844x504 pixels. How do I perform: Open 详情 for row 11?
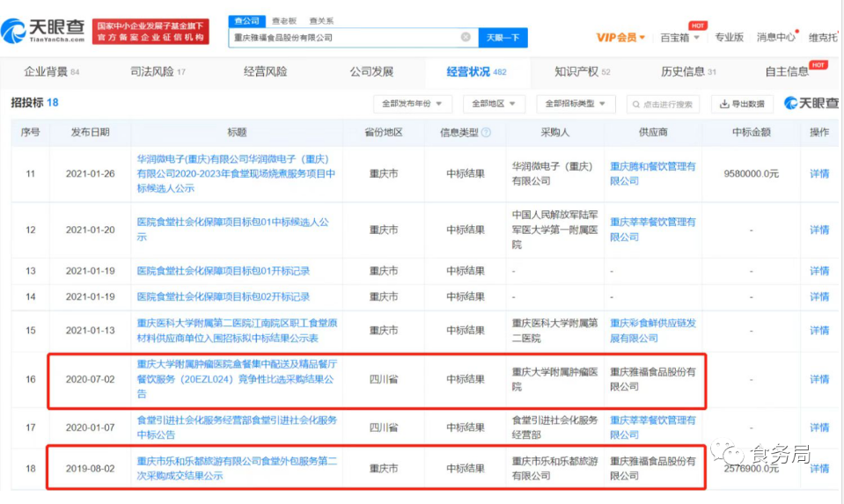pyautogui.click(x=818, y=174)
